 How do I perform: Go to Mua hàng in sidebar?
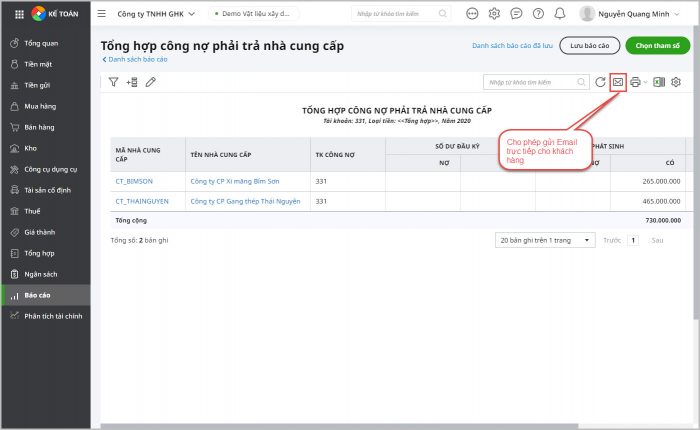[38, 107]
